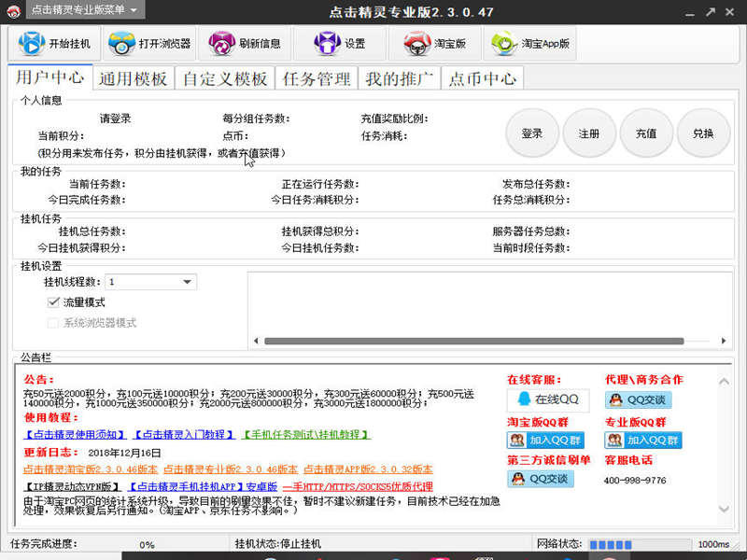The height and width of the screenshot is (560, 747).
Task: Toggle the 系统浏览器模式 checkbox
Action: pos(54,323)
